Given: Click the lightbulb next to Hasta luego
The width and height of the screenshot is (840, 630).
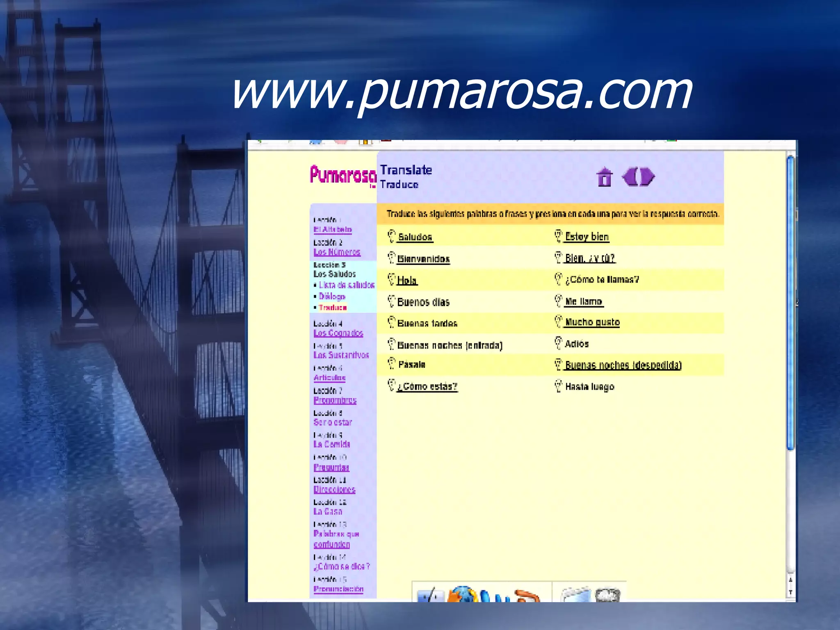Looking at the screenshot, I should pos(558,386).
